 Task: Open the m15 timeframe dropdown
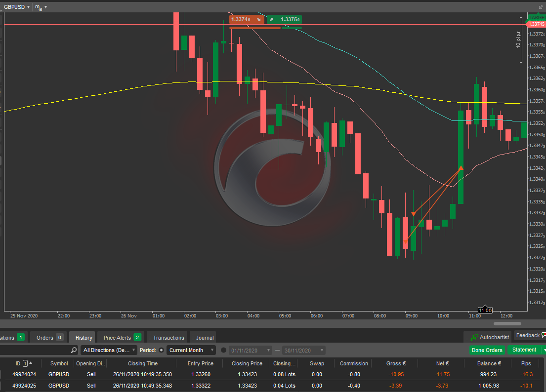tap(41, 7)
